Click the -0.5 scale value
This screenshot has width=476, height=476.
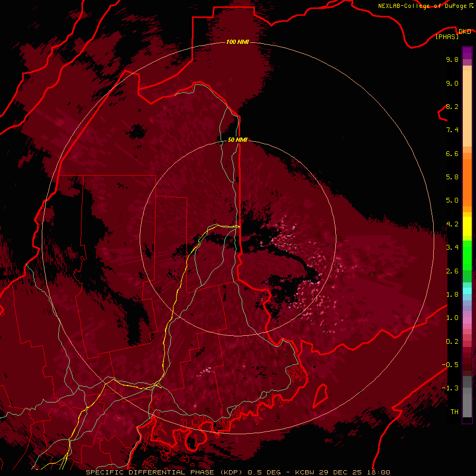(x=450, y=365)
